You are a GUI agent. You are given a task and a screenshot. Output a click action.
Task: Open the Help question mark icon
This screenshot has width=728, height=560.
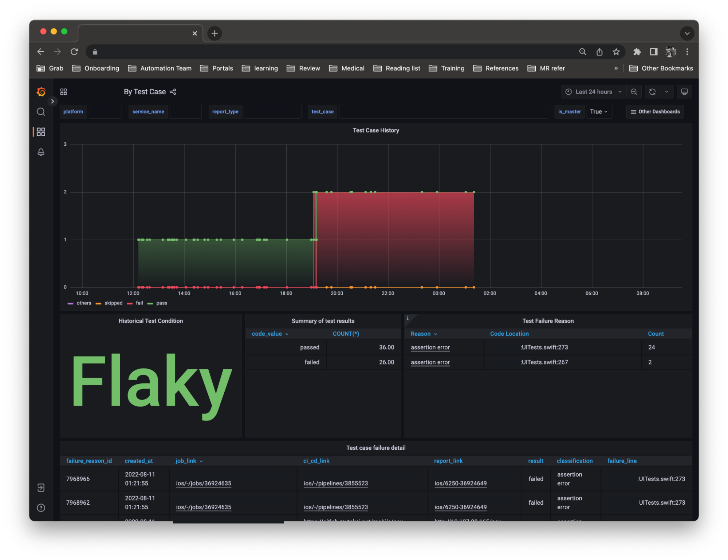[x=41, y=508]
